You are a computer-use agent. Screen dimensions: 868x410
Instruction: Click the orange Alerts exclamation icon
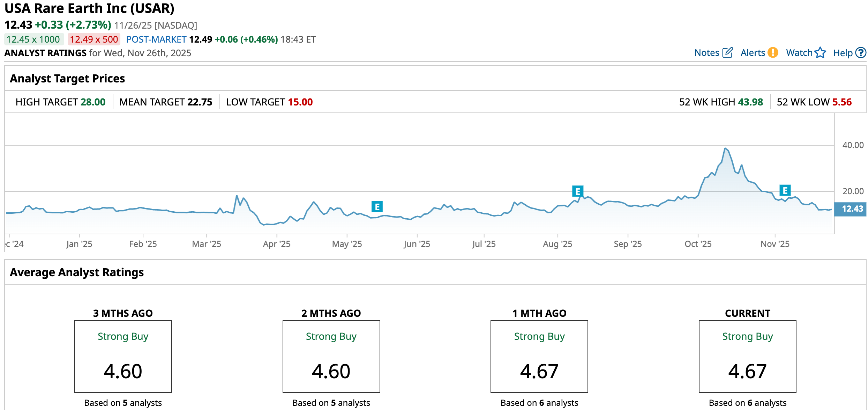click(773, 53)
